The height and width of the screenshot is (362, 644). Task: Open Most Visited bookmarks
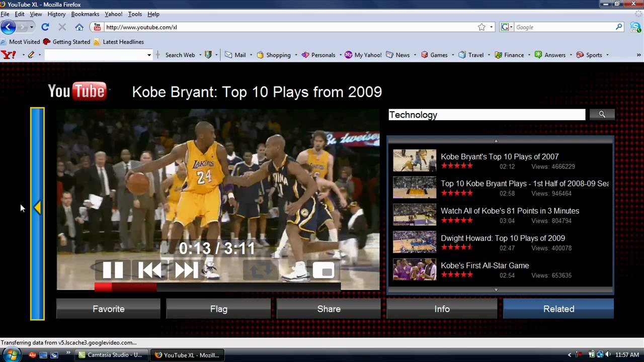pyautogui.click(x=21, y=42)
